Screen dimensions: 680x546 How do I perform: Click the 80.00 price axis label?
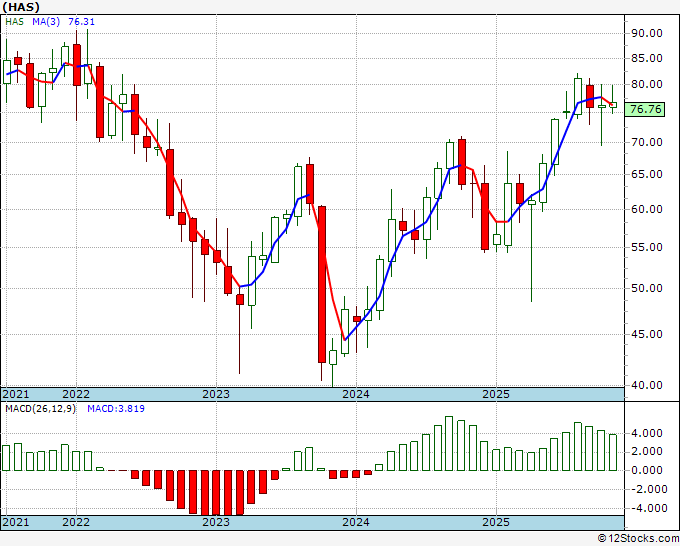click(647, 85)
